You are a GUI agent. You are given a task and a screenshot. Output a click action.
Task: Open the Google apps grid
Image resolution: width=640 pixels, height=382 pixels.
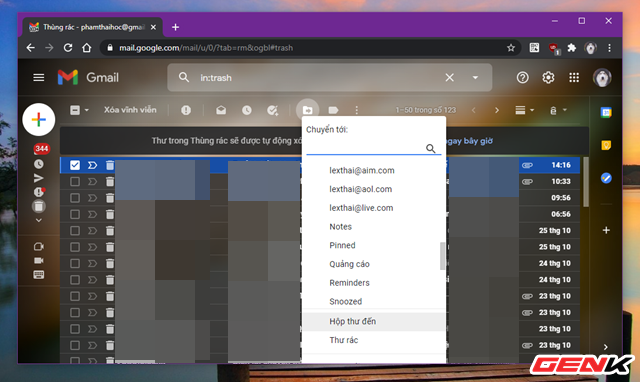click(x=574, y=78)
